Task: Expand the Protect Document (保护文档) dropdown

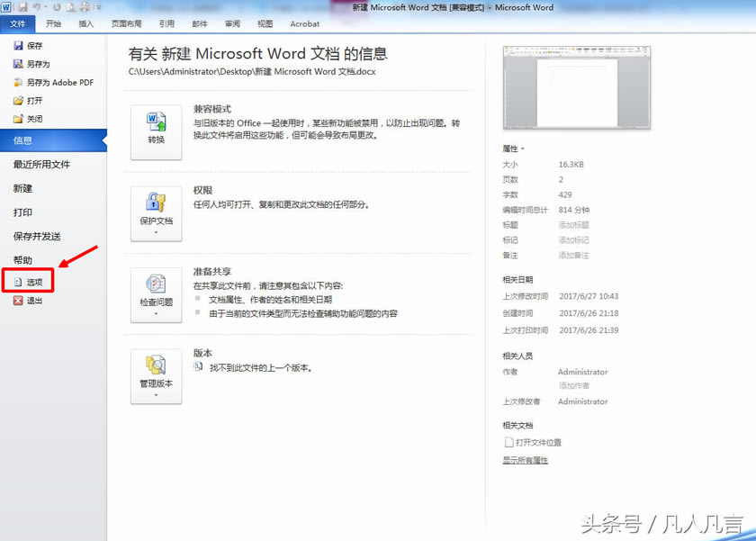Action: 157,214
